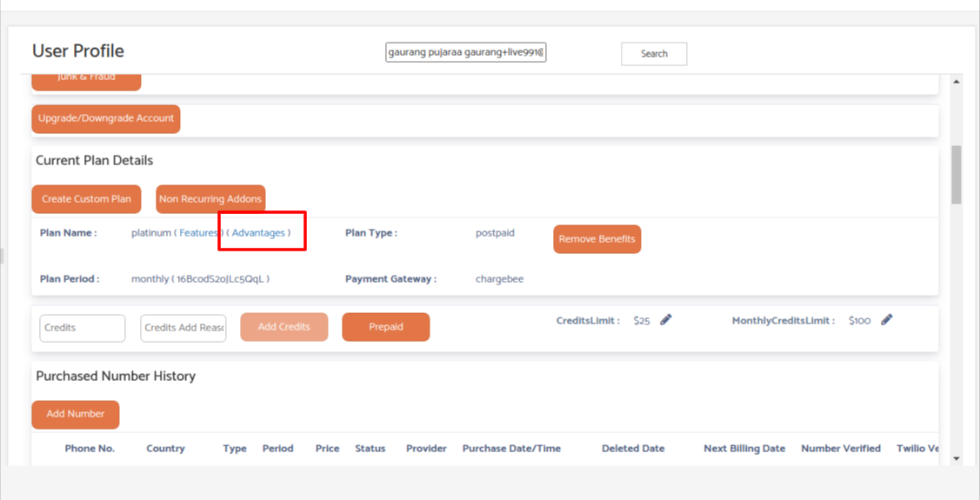This screenshot has height=500, width=980.
Task: Click the Deleted Date column header
Action: pyautogui.click(x=633, y=449)
